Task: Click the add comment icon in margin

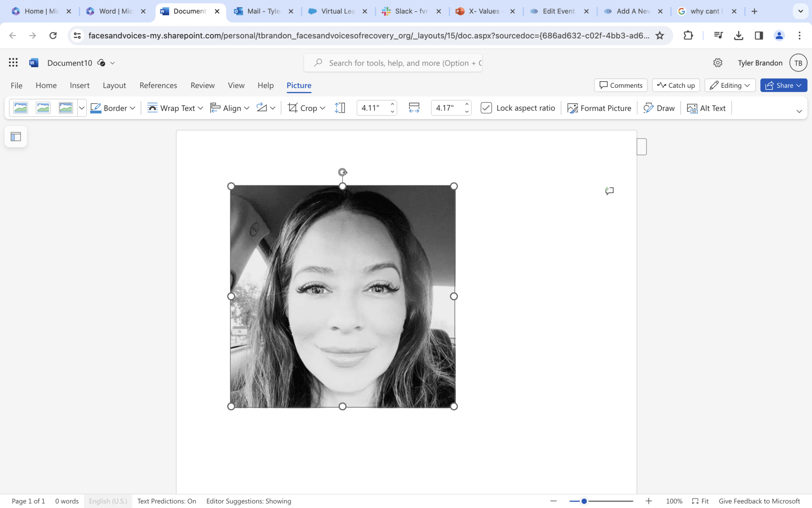Action: click(x=609, y=191)
